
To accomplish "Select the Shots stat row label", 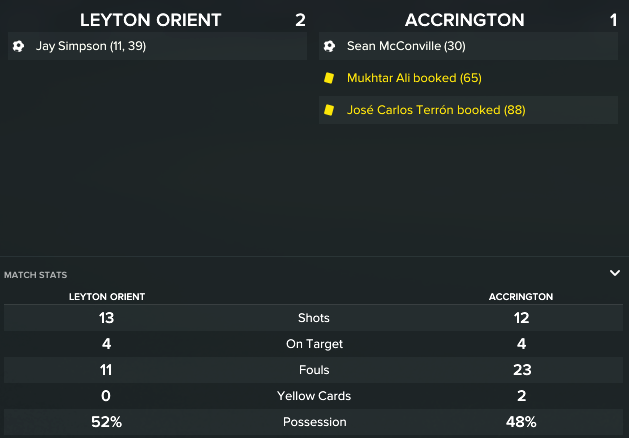I will coord(314,318).
